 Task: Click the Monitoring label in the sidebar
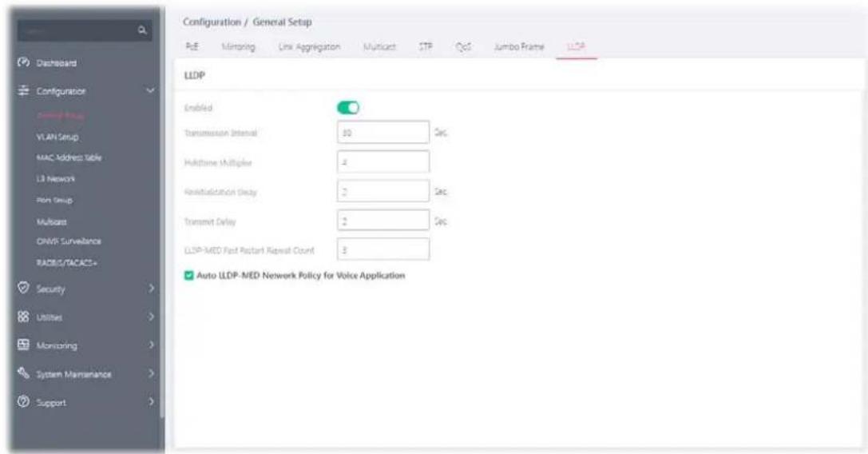point(57,345)
